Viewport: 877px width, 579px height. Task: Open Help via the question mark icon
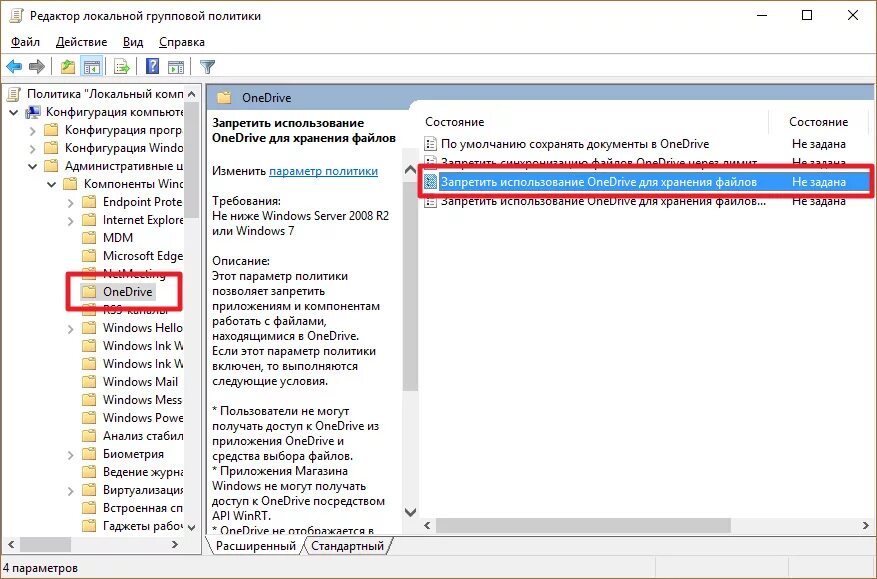point(152,67)
